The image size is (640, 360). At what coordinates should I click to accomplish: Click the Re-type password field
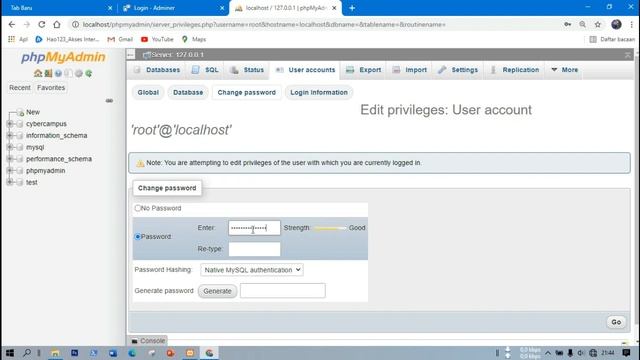click(x=254, y=249)
